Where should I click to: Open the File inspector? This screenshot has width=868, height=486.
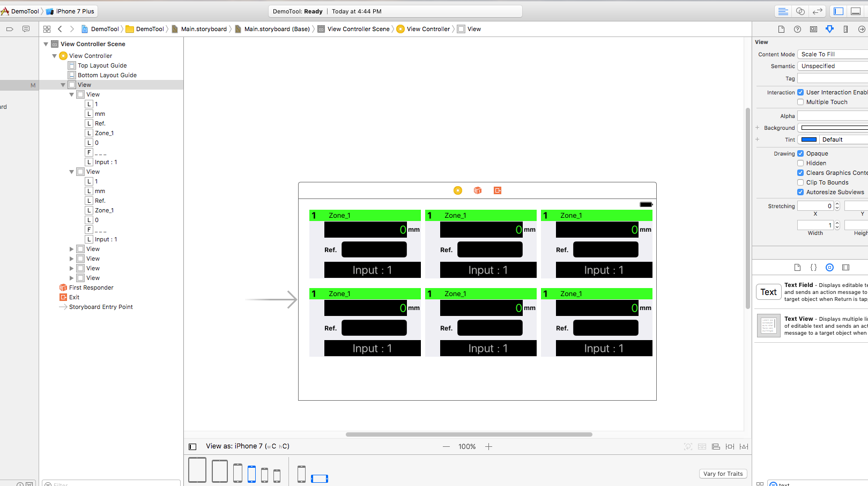pyautogui.click(x=781, y=29)
